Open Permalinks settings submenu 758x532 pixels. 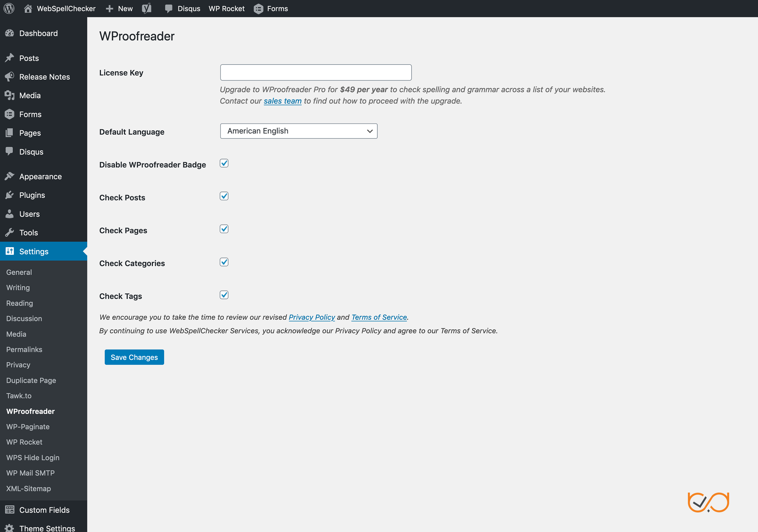24,349
